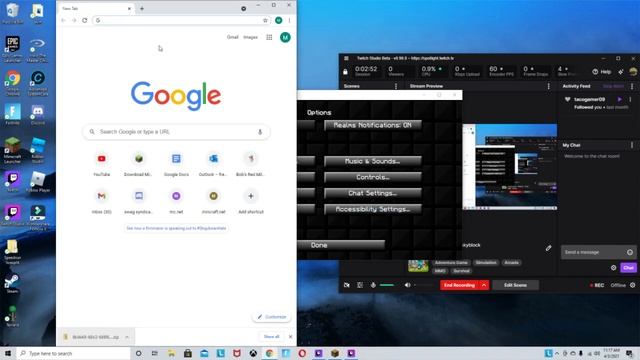Click the Send a message chat field
640x360 pixels.
click(594, 252)
